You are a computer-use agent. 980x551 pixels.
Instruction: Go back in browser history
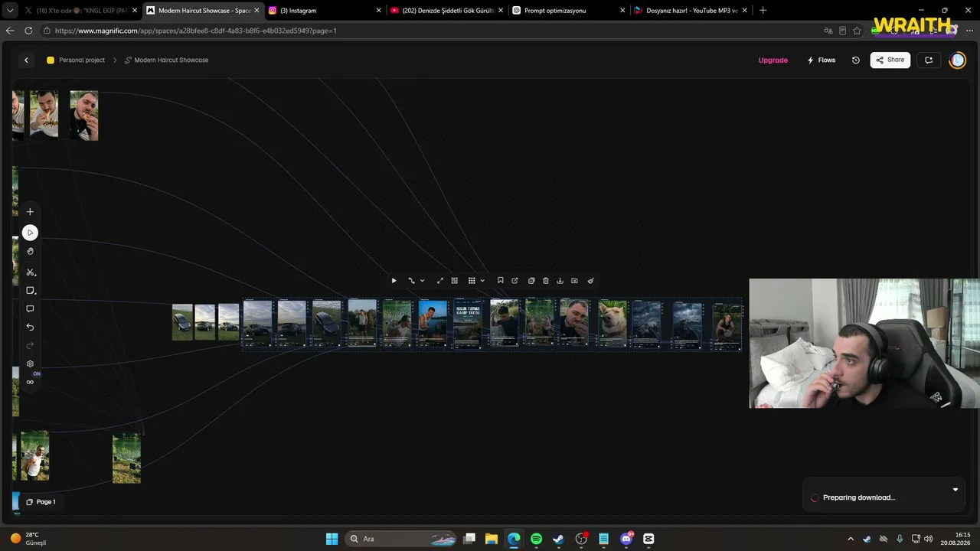tap(10, 31)
